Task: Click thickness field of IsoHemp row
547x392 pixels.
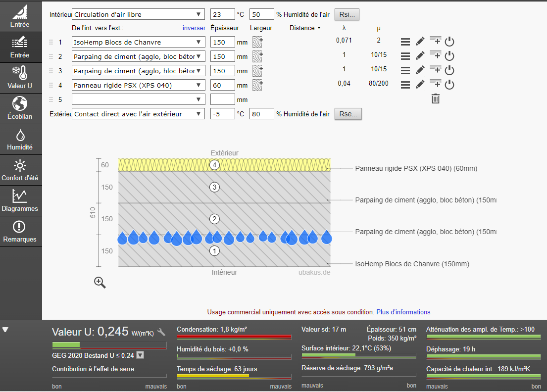Action: pos(223,42)
